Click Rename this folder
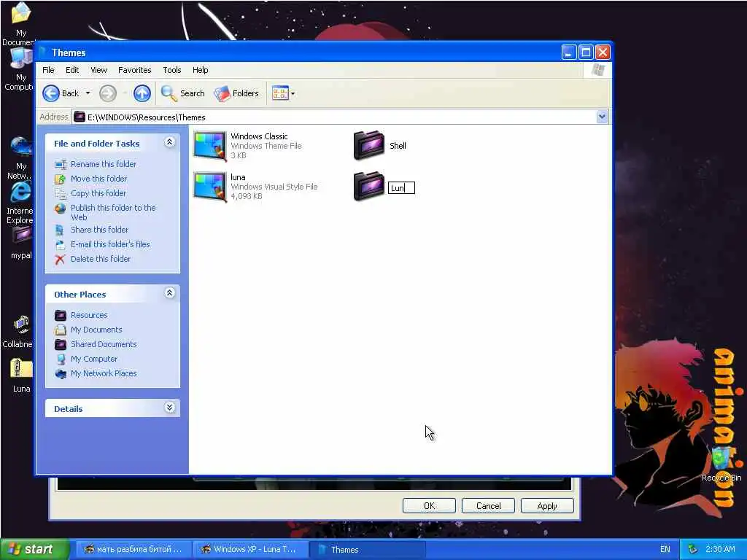The image size is (747, 560). pos(104,164)
